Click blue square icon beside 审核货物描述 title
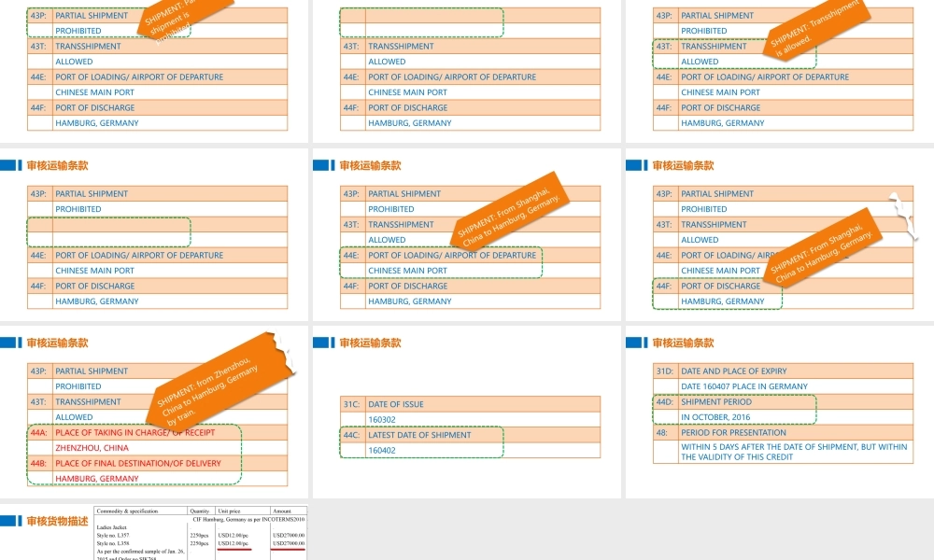 [10, 521]
